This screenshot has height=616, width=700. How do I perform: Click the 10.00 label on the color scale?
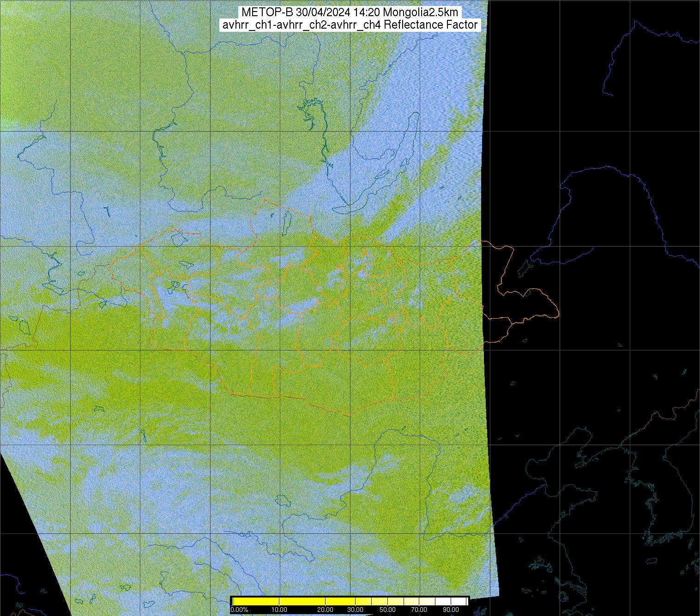click(x=279, y=610)
